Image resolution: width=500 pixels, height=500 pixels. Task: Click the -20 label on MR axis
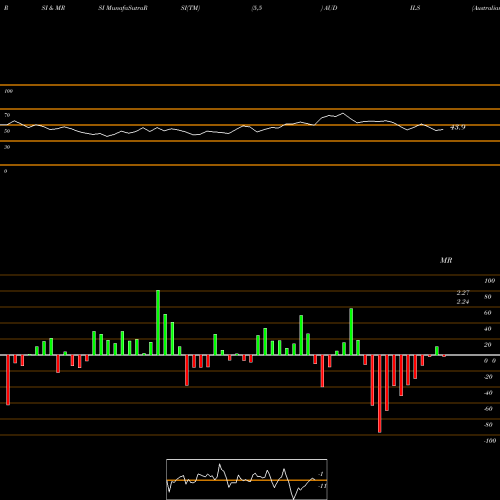(488, 377)
